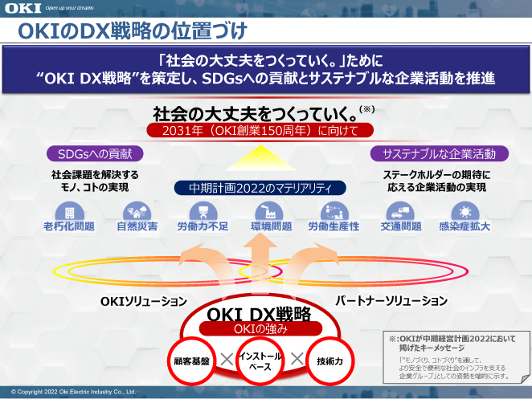532x399 pixels.
Task: Click the red 2031年 OKI創業150周年 banner
Action: point(260,131)
